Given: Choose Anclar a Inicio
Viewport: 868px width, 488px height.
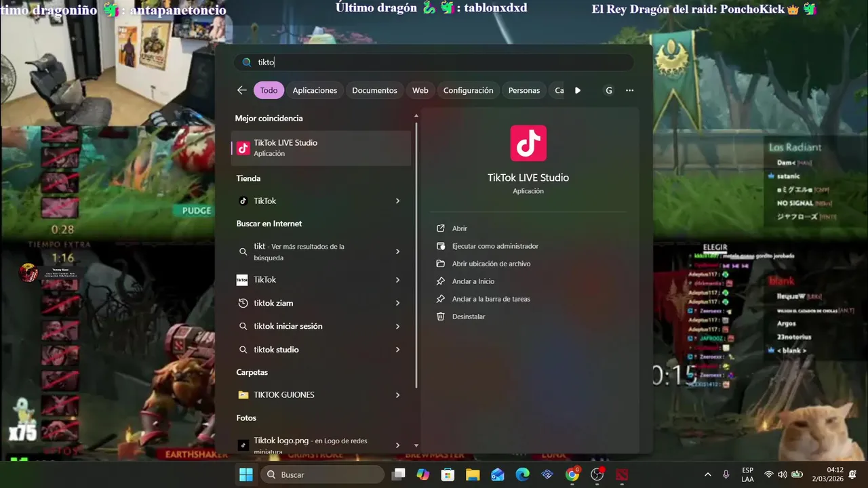Looking at the screenshot, I should 473,281.
